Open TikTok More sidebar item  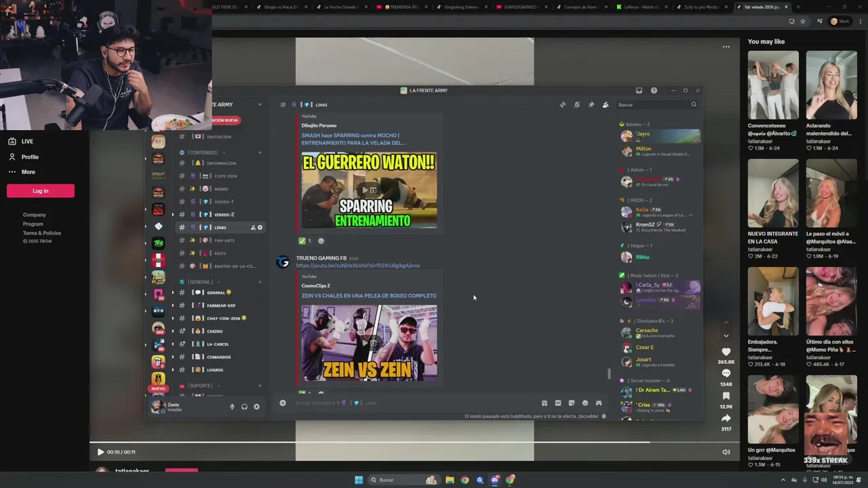(x=22, y=172)
